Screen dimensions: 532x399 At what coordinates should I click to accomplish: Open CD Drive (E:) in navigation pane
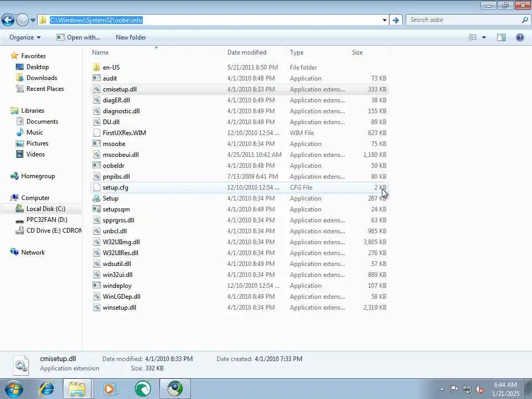pos(54,230)
